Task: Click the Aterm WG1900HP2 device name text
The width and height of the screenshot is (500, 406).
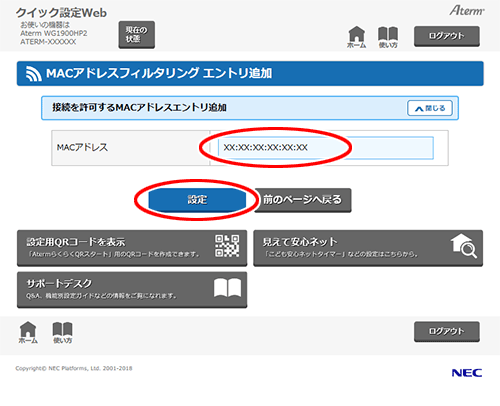Action: click(x=54, y=33)
